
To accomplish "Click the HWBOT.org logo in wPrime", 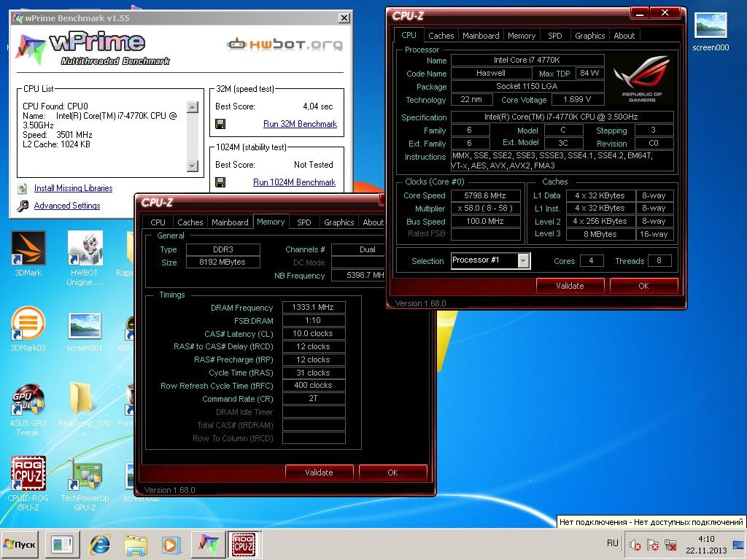I will tap(285, 44).
